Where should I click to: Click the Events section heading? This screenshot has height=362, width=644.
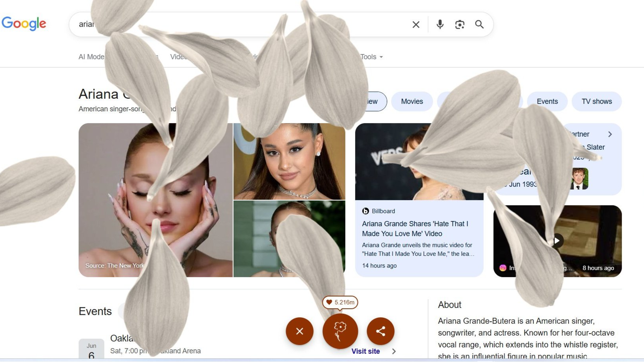(95, 311)
